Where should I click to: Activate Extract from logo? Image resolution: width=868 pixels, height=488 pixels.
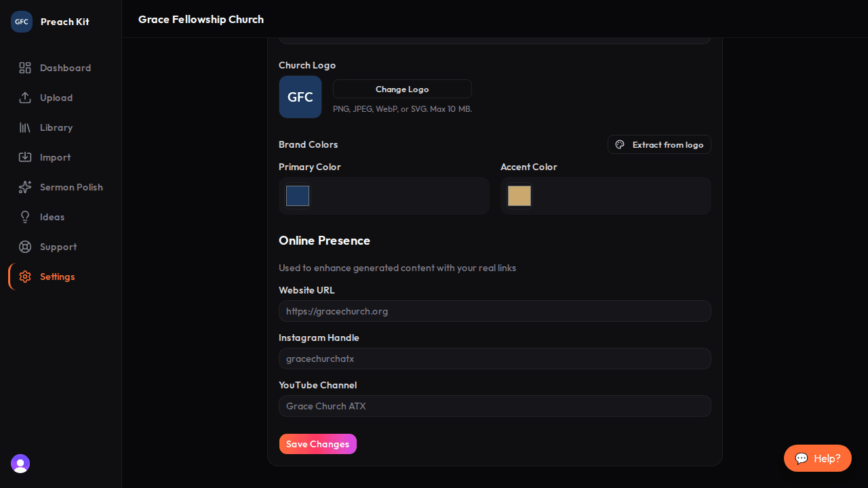[659, 144]
